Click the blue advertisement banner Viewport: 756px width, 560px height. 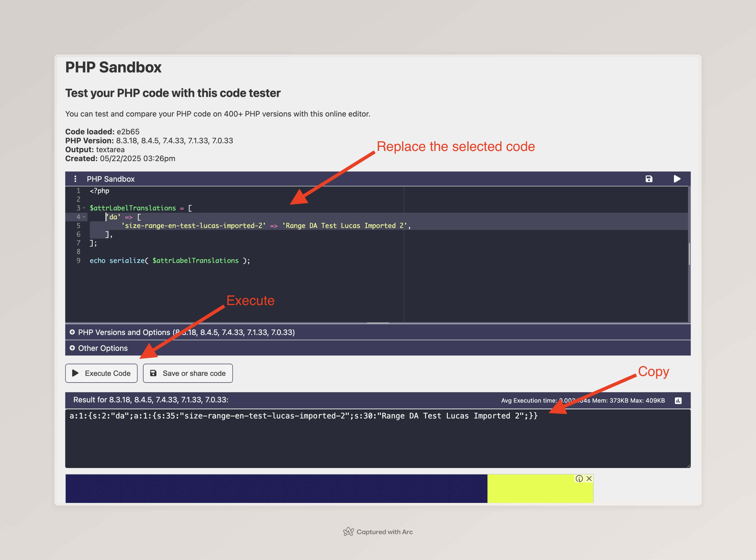click(x=276, y=489)
